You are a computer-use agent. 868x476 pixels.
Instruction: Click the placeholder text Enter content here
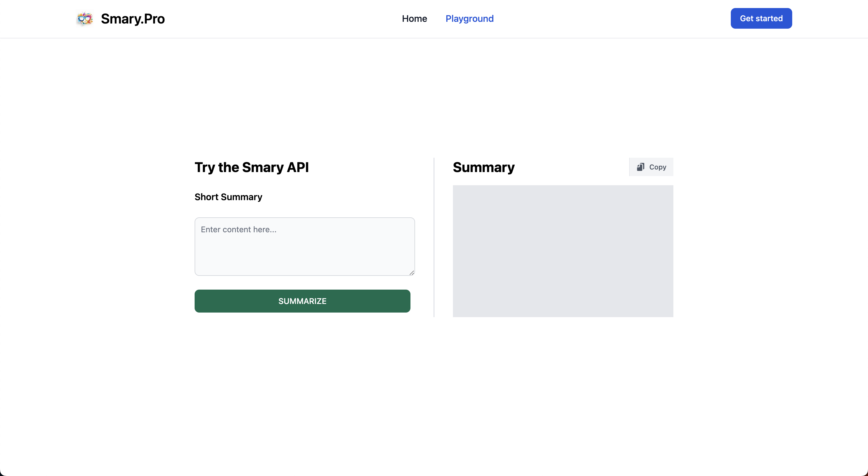click(239, 230)
